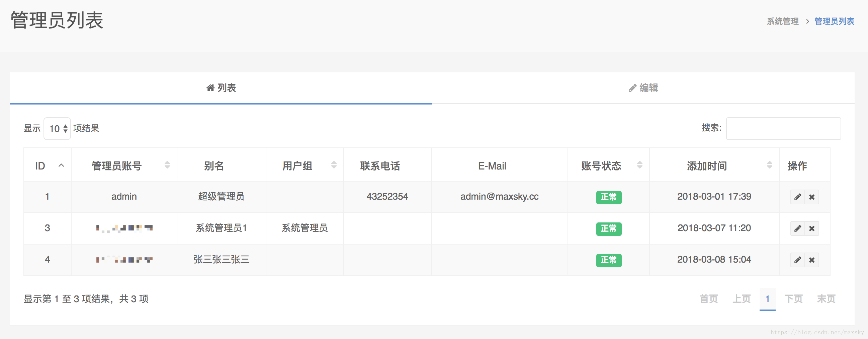Screen dimensions: 868x339
Task: Click the 显示第 1 至 3 项结果 summary text
Action: pyautogui.click(x=86, y=299)
